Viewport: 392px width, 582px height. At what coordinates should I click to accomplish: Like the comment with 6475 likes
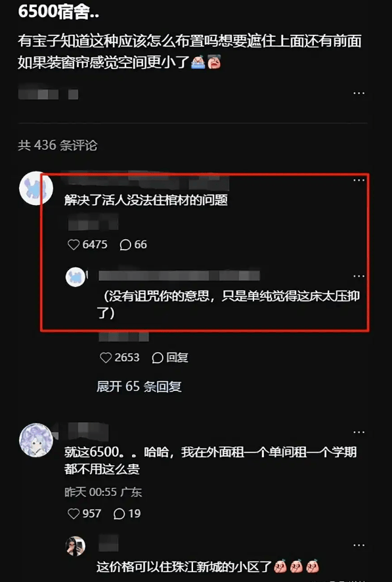[x=87, y=244]
